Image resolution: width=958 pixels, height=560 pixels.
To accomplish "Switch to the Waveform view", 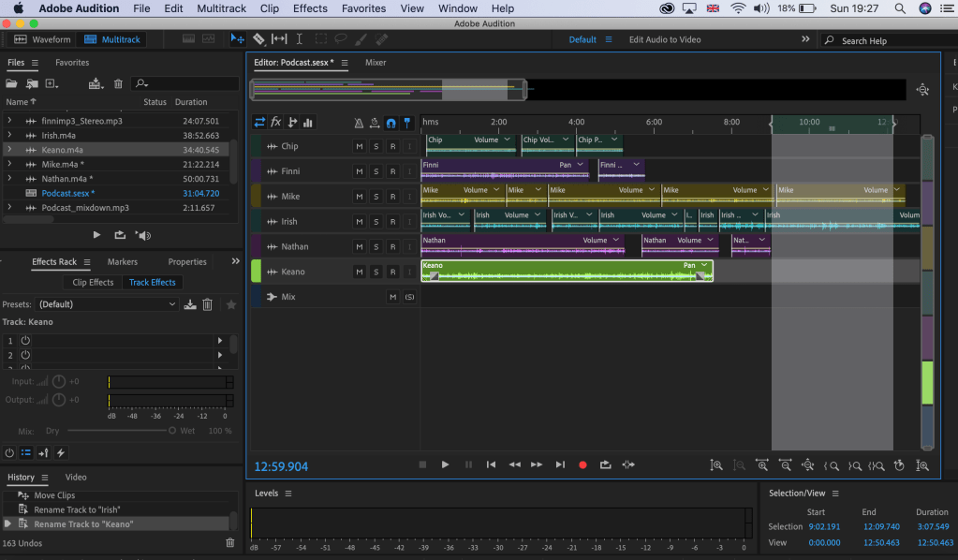I will (43, 40).
